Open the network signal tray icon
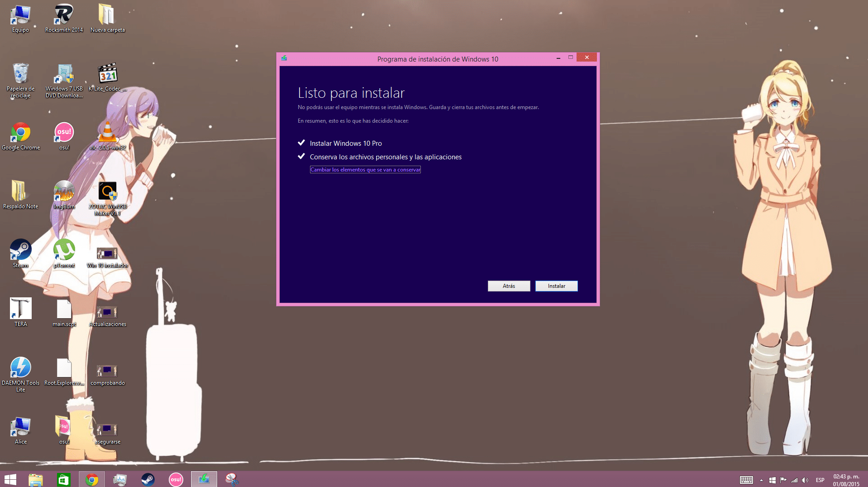 pos(794,480)
